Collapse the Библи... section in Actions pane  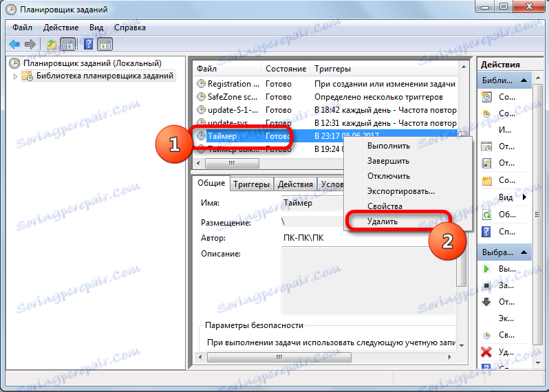[x=524, y=80]
